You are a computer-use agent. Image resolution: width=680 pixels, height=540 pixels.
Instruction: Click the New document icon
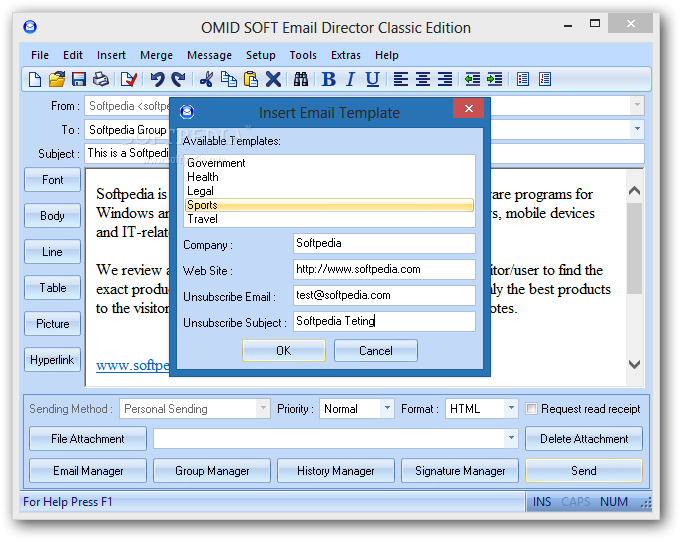point(35,79)
